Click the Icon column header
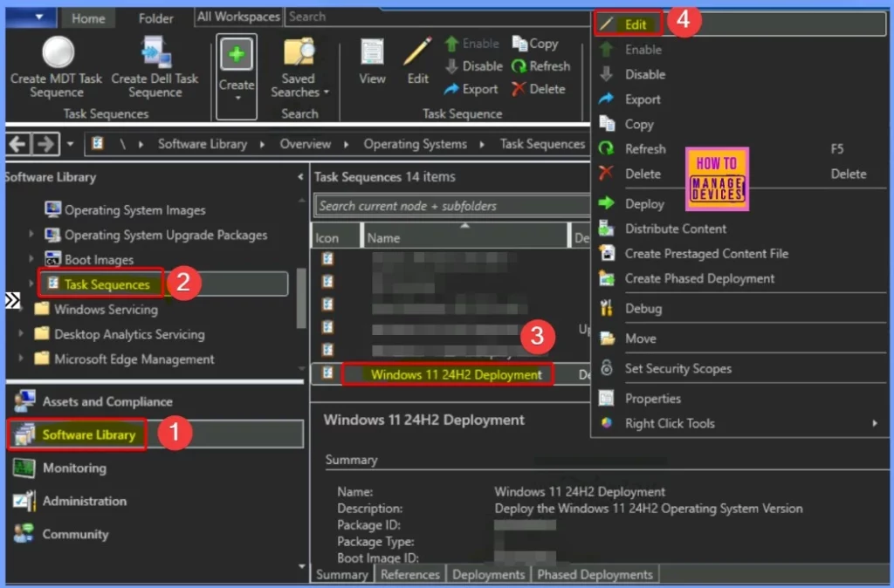This screenshot has height=588, width=894. 336,237
